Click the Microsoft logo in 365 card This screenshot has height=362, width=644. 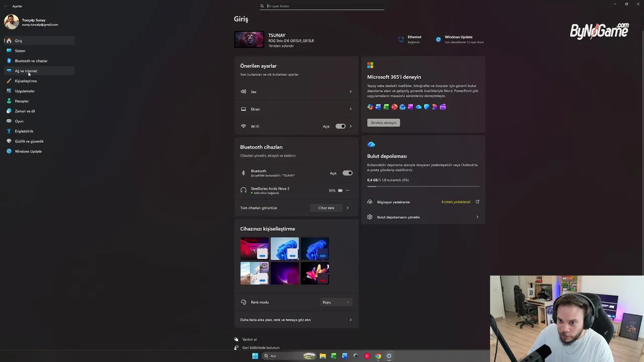pos(370,65)
